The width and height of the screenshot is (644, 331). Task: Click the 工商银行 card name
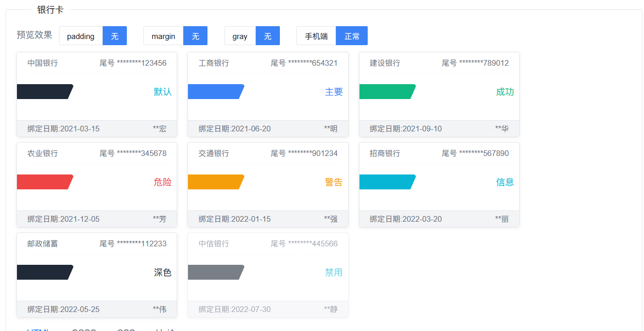tap(214, 63)
